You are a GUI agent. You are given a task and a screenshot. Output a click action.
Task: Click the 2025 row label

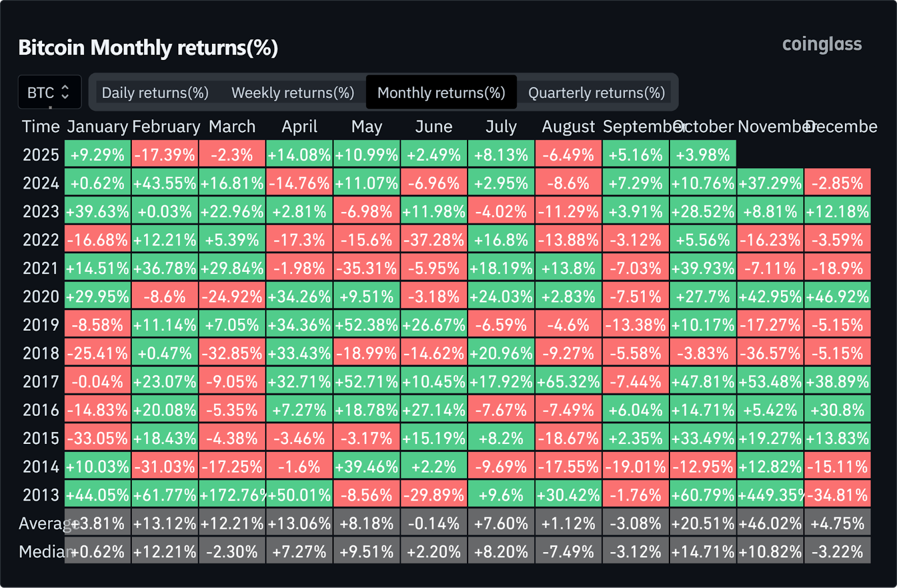tap(40, 155)
